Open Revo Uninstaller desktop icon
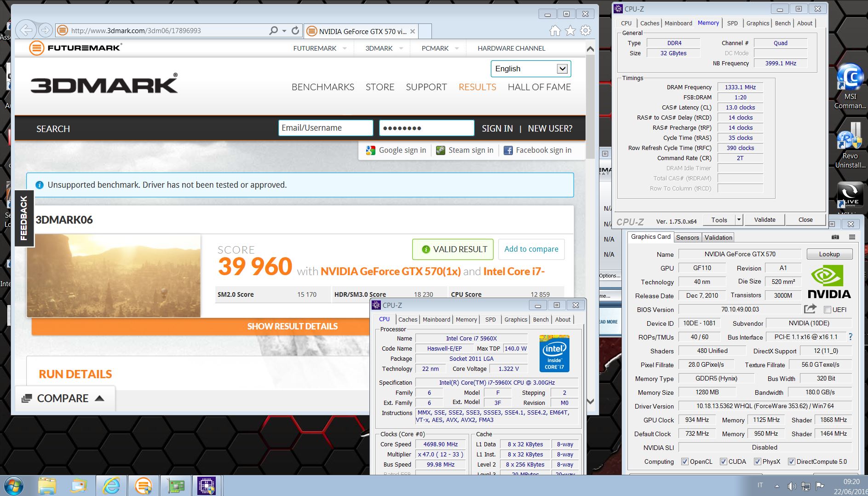 click(x=850, y=145)
